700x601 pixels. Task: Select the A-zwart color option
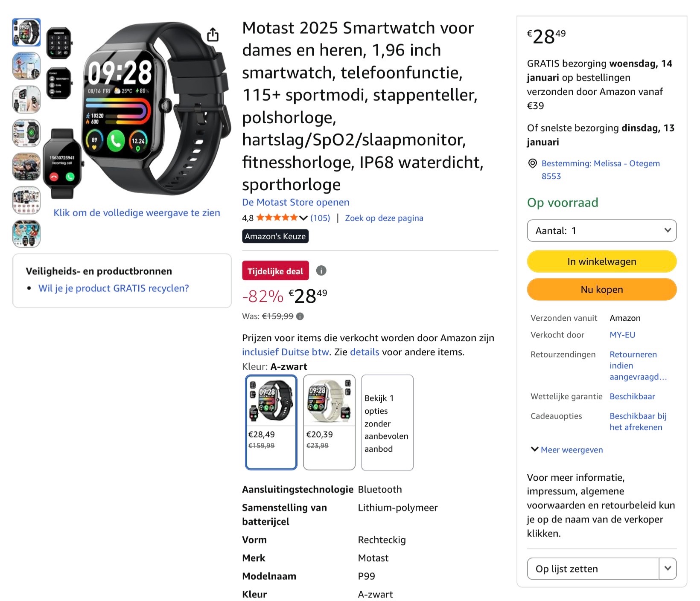point(271,422)
